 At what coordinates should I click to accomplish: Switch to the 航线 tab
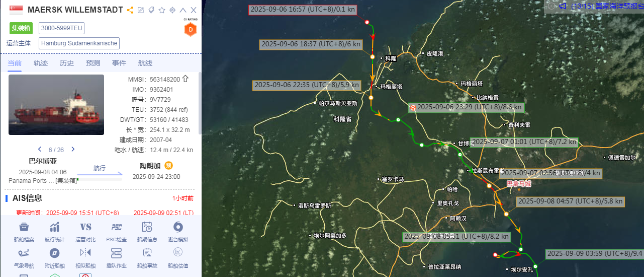(145, 63)
